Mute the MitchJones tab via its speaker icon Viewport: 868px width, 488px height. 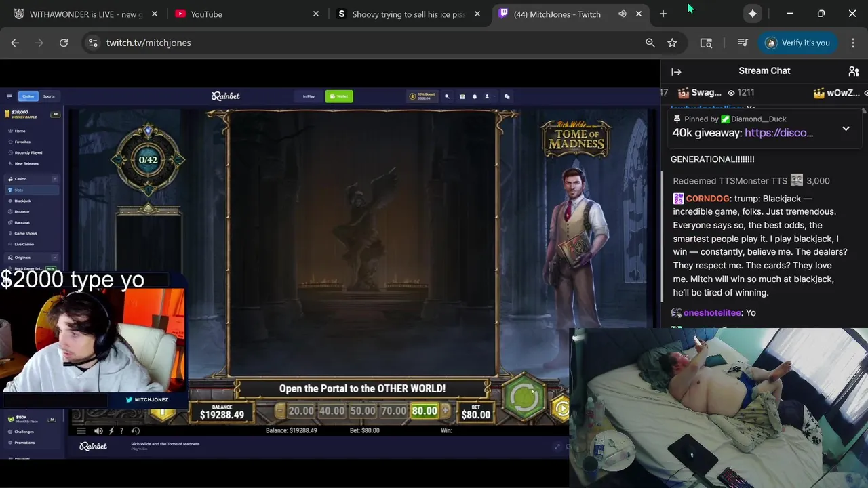(x=623, y=14)
